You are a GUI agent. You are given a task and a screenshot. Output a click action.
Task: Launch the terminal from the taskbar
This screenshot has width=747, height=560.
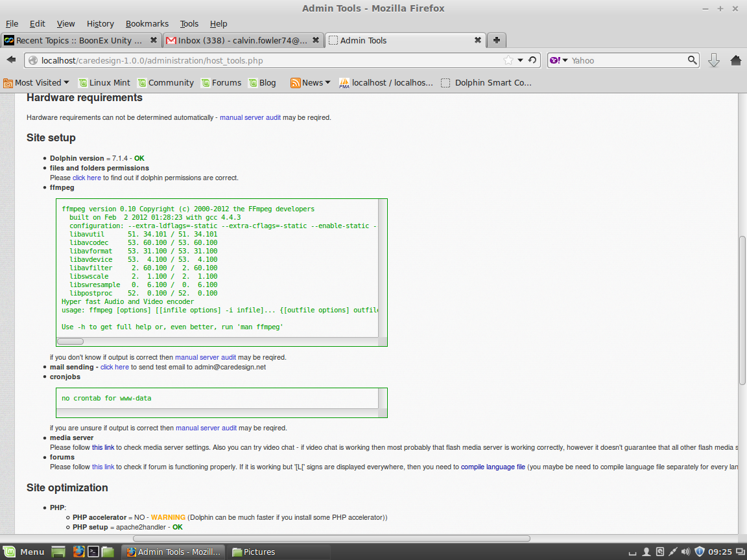93,552
